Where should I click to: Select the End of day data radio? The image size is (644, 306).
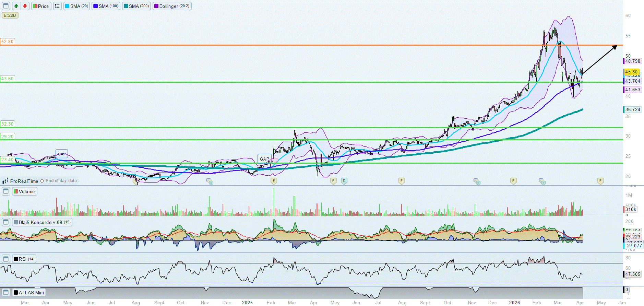point(42,181)
